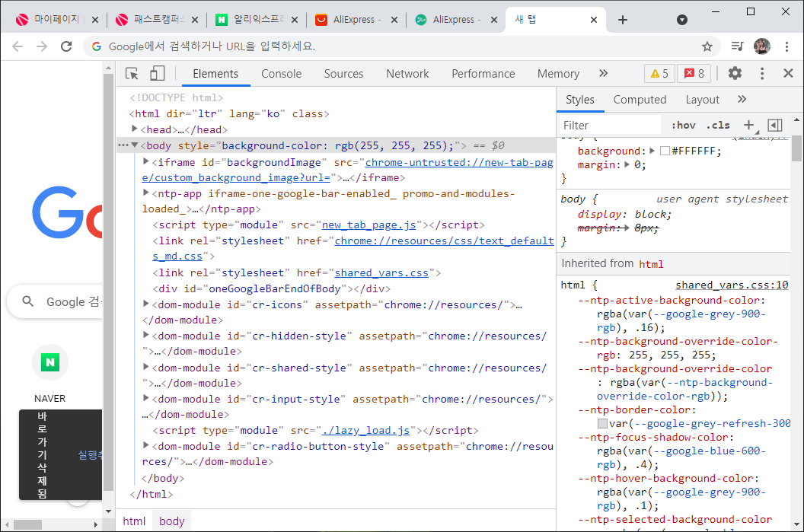The height and width of the screenshot is (532, 804).
Task: Show more DevTools tabs chevron
Action: [x=604, y=73]
